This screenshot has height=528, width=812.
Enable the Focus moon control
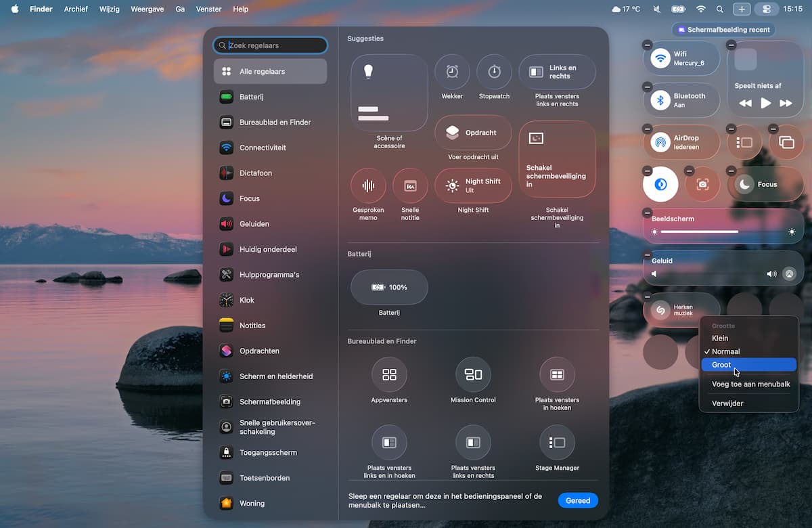tap(744, 184)
